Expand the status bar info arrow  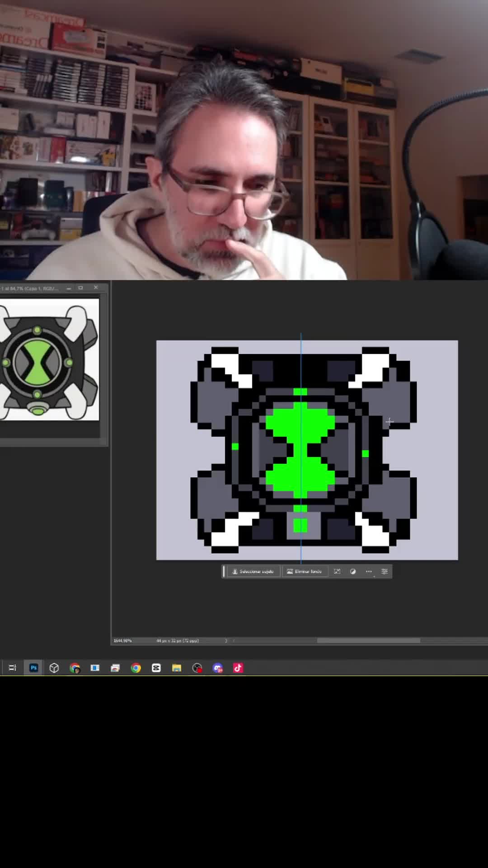point(226,641)
